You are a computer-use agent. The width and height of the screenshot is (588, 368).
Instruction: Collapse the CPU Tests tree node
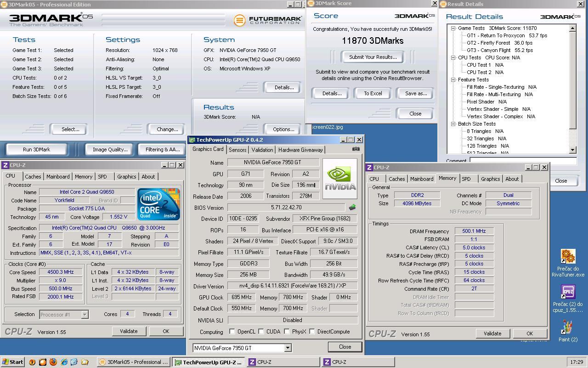tap(453, 57)
